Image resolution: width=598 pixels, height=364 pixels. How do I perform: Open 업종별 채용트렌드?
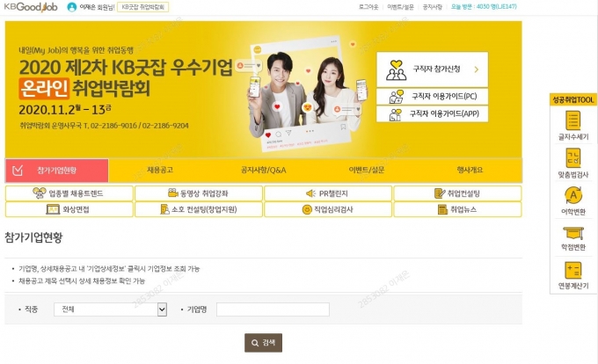[x=69, y=193]
